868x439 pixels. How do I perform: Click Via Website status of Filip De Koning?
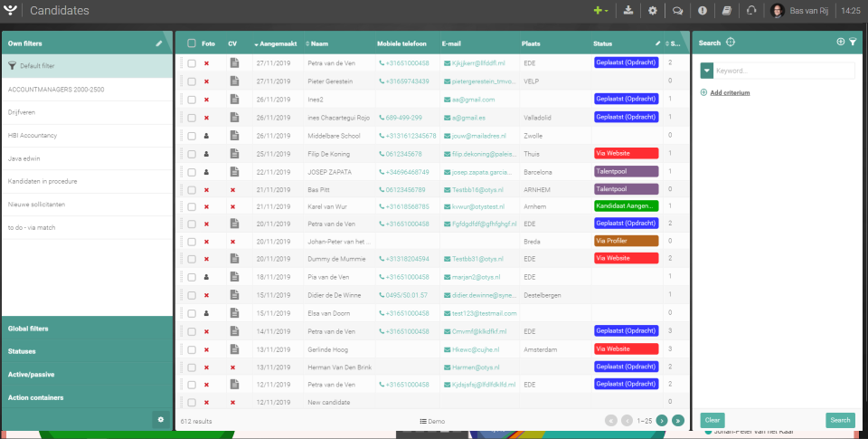(x=626, y=153)
